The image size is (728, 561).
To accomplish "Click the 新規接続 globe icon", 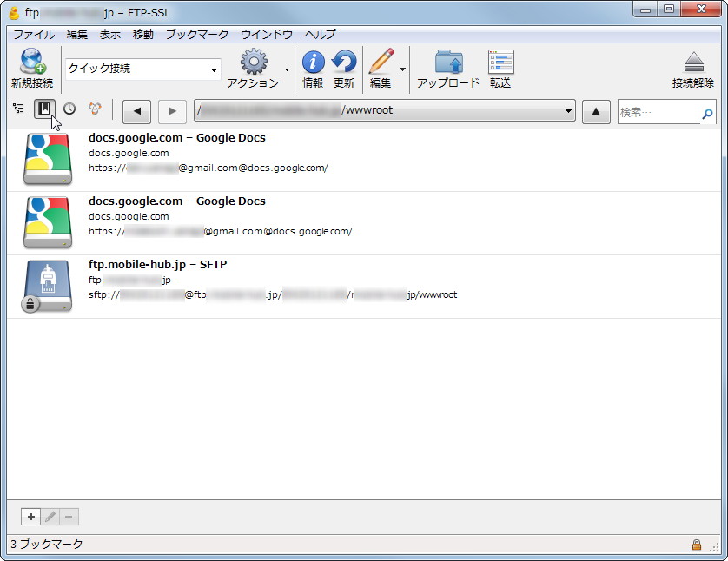I will pos(32,61).
